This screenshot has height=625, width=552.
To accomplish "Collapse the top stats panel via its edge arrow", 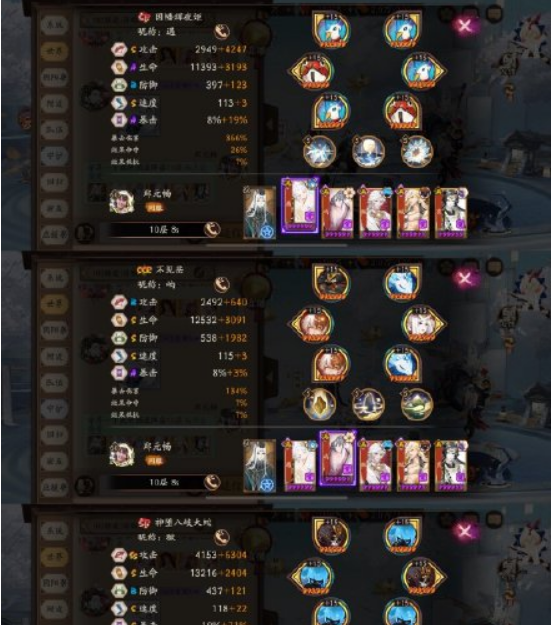I will tap(270, 124).
